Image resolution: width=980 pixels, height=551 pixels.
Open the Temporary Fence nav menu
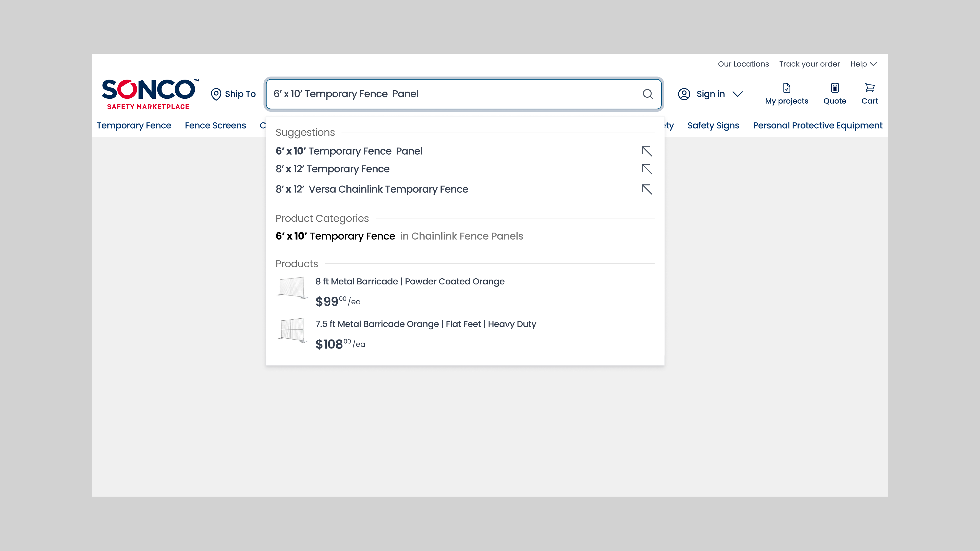134,126
